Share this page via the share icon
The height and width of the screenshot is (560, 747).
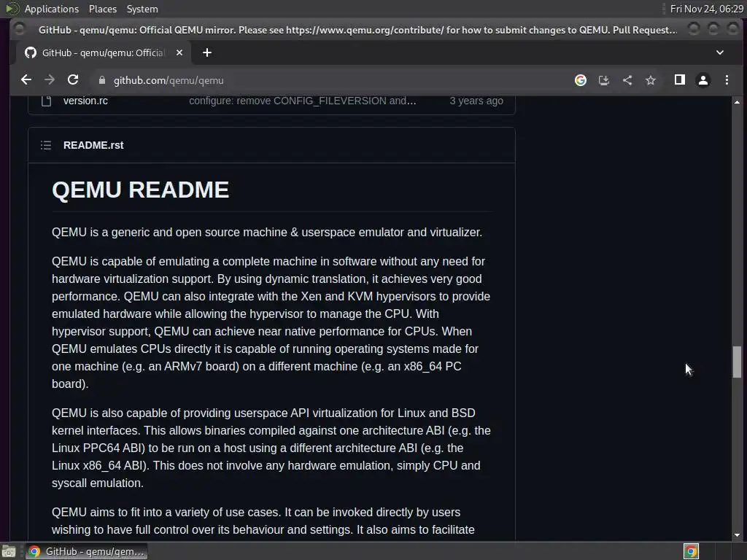627,80
